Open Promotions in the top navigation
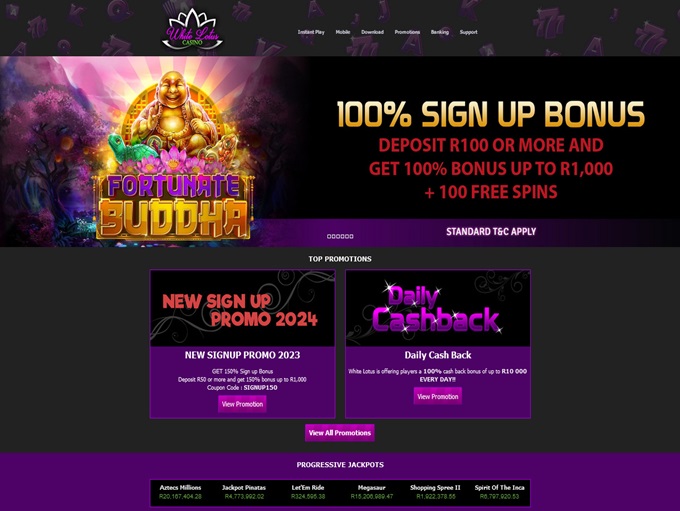680x511 pixels. (x=407, y=32)
